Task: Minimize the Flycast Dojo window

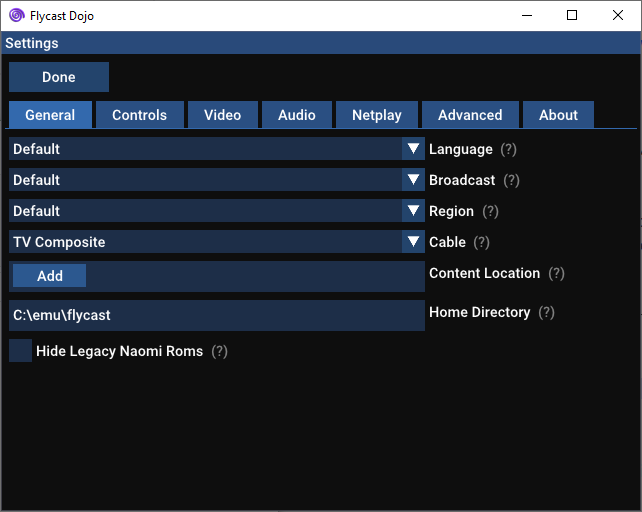Action: point(527,16)
